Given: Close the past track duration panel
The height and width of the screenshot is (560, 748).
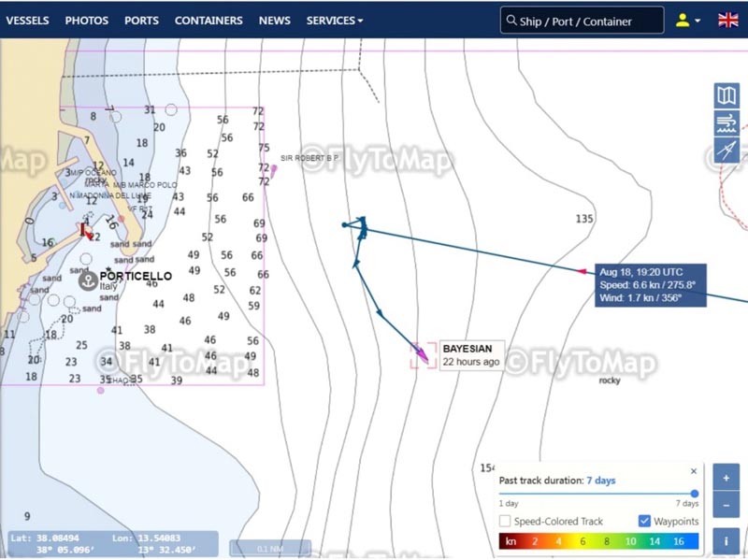Looking at the screenshot, I should click(x=693, y=471).
